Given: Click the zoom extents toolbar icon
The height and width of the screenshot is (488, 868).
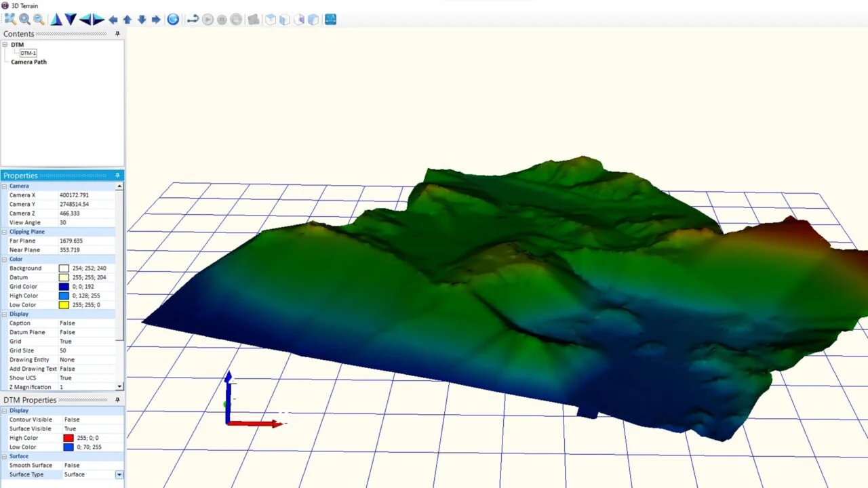Looking at the screenshot, I should [x=10, y=20].
